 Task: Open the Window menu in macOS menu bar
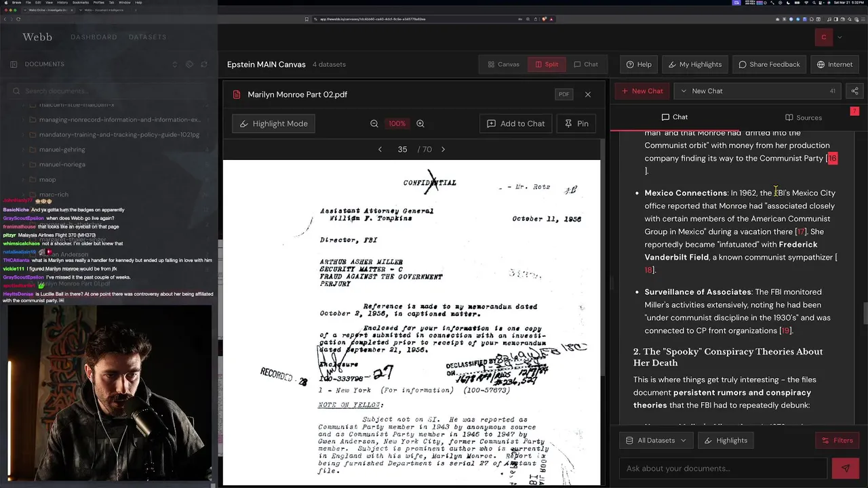point(124,3)
